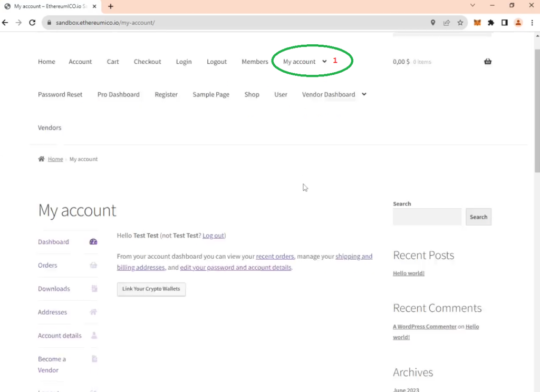The image size is (540, 392).
Task: Open Chrome tab search dropdown
Action: click(472, 6)
